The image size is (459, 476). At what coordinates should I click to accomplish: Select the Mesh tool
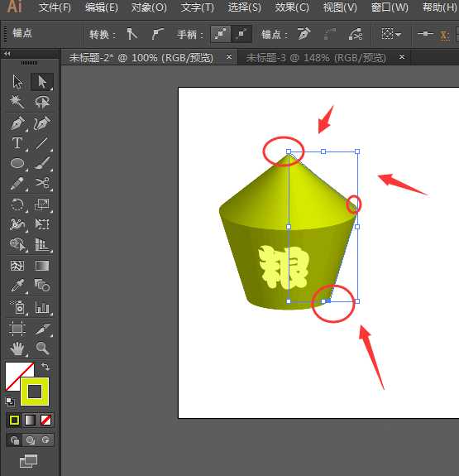[17, 266]
